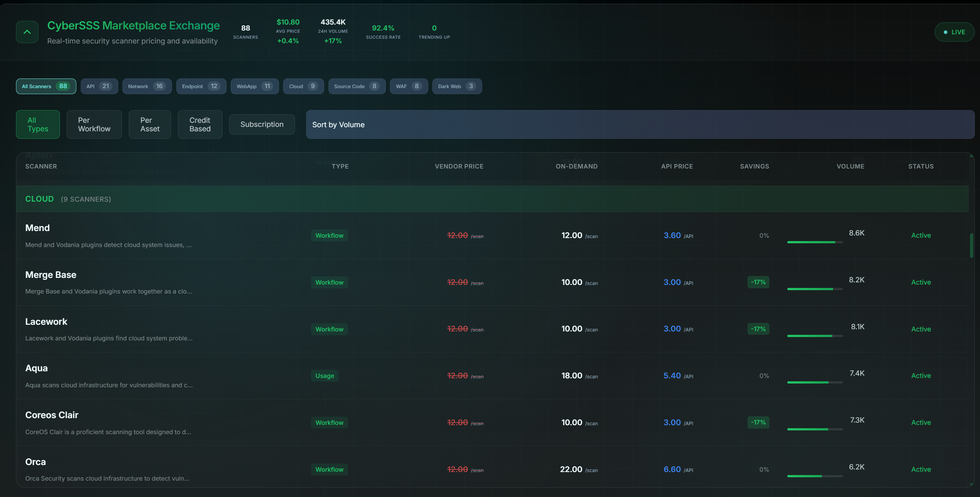This screenshot has height=497, width=980.
Task: Filter scanners by Dark Web category
Action: (x=457, y=86)
